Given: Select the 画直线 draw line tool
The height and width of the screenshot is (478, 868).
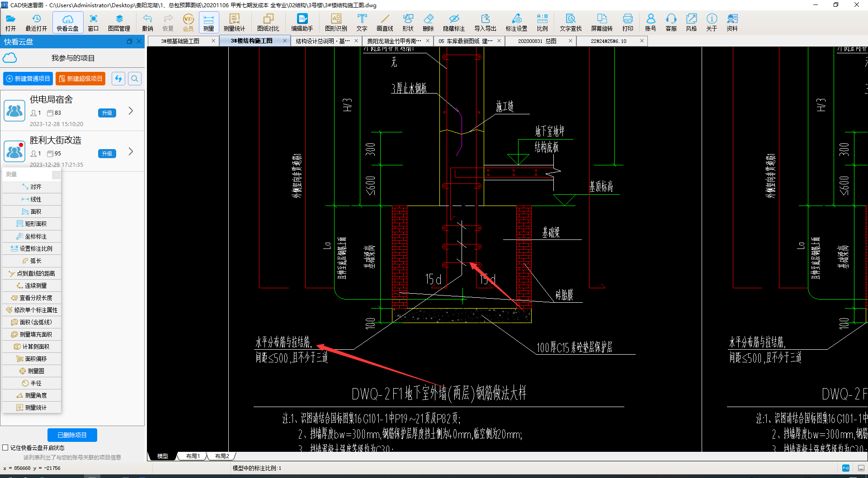Looking at the screenshot, I should [x=385, y=22].
